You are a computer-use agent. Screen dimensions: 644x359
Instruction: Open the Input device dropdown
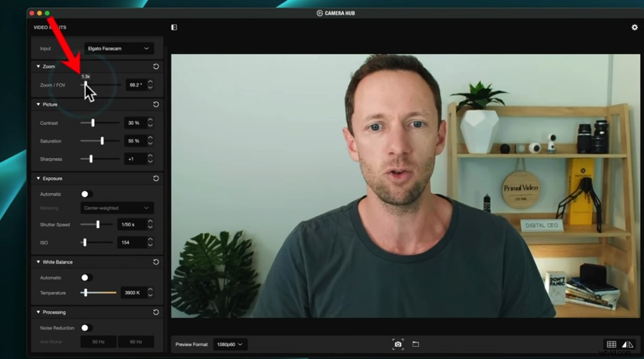pos(119,48)
